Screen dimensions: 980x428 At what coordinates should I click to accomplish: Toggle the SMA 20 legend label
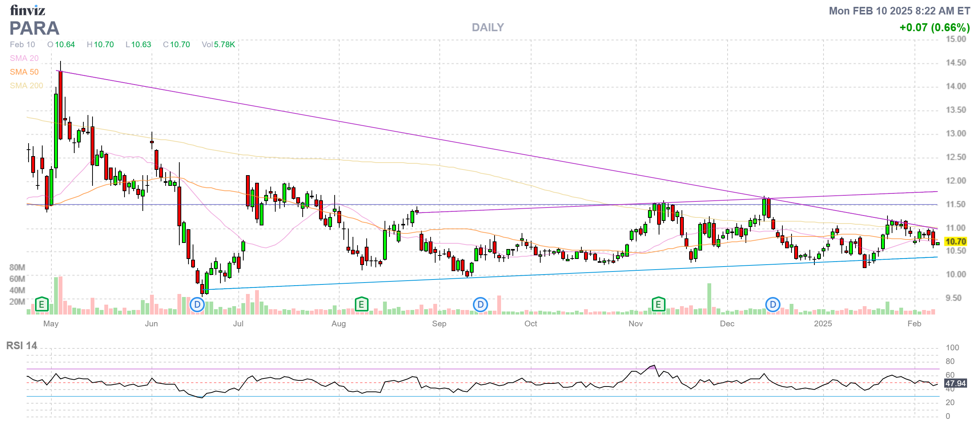pyautogui.click(x=24, y=58)
